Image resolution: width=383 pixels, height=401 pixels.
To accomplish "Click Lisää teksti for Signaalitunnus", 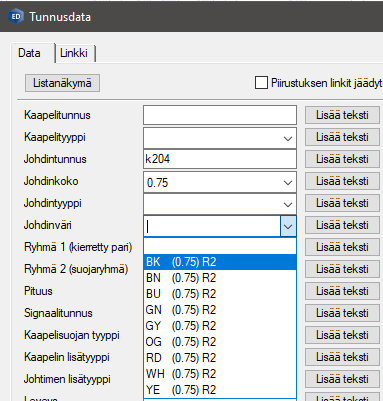I will 342,313.
